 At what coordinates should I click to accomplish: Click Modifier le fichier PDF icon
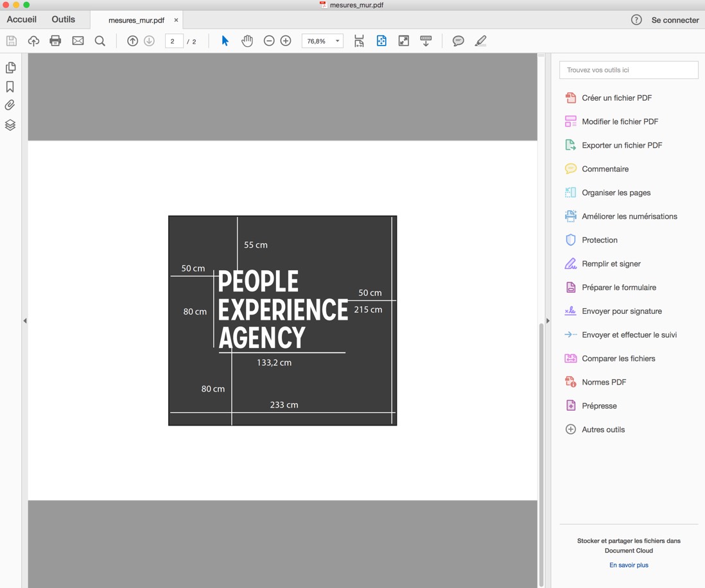click(x=571, y=121)
